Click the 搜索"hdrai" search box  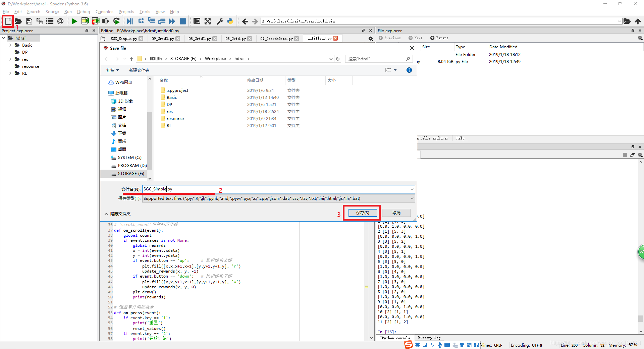(x=378, y=59)
